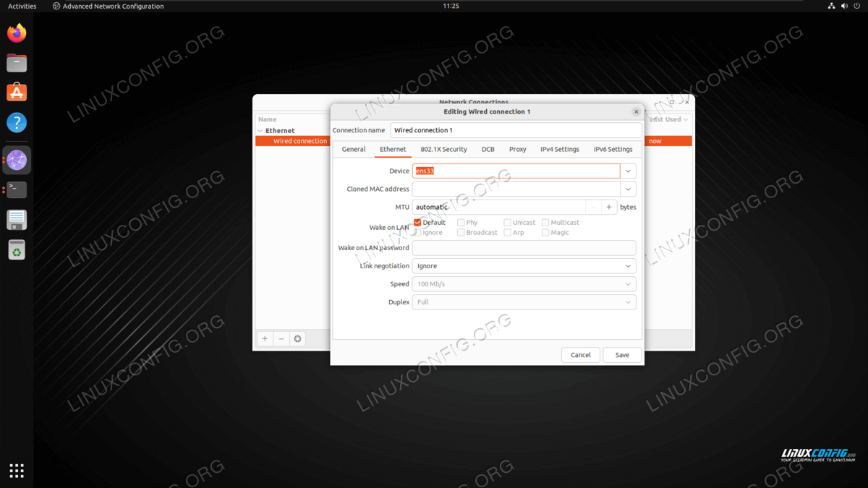The image size is (868, 488).
Task: Open the Link negotiation dropdown
Action: [524, 266]
